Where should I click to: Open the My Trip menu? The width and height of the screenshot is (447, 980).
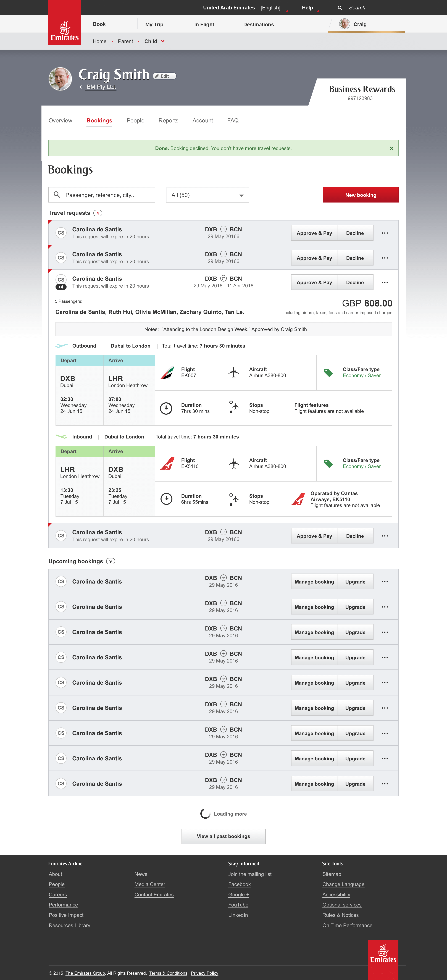[154, 24]
